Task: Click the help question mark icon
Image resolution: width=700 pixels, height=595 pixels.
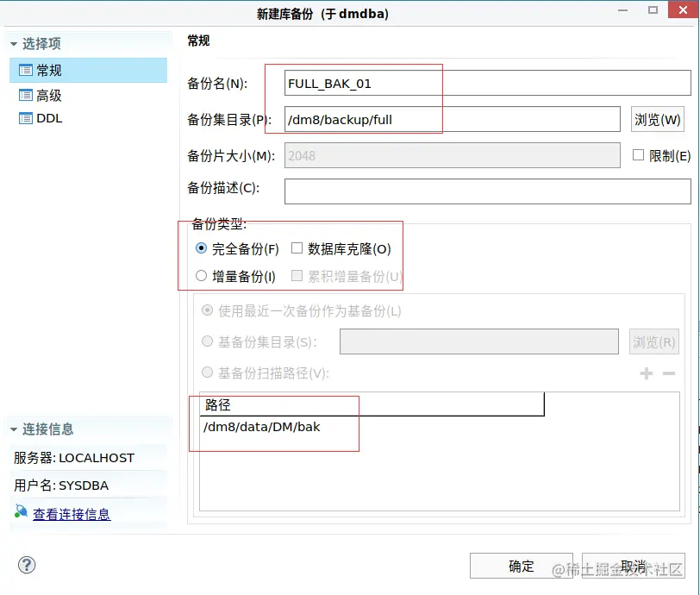Action: 26,565
